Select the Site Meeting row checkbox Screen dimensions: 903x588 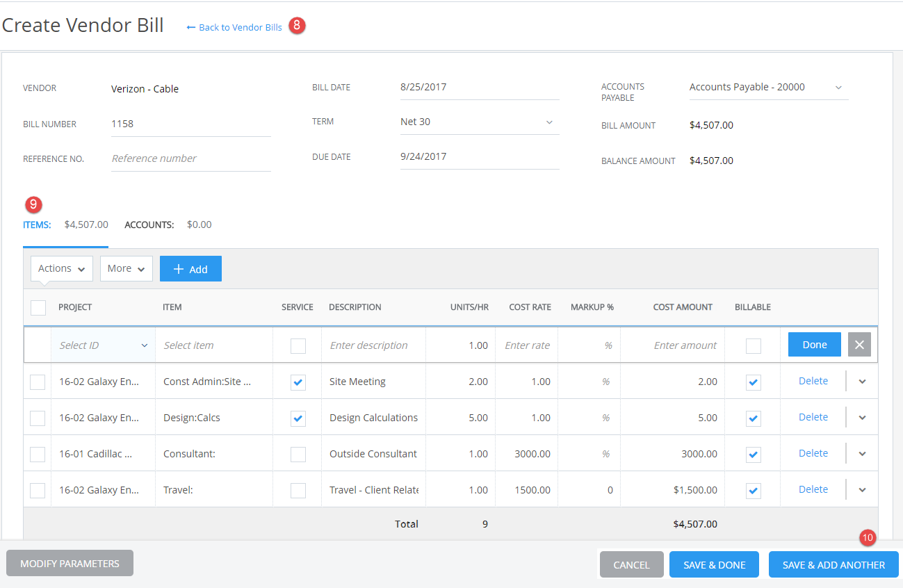pyautogui.click(x=38, y=382)
